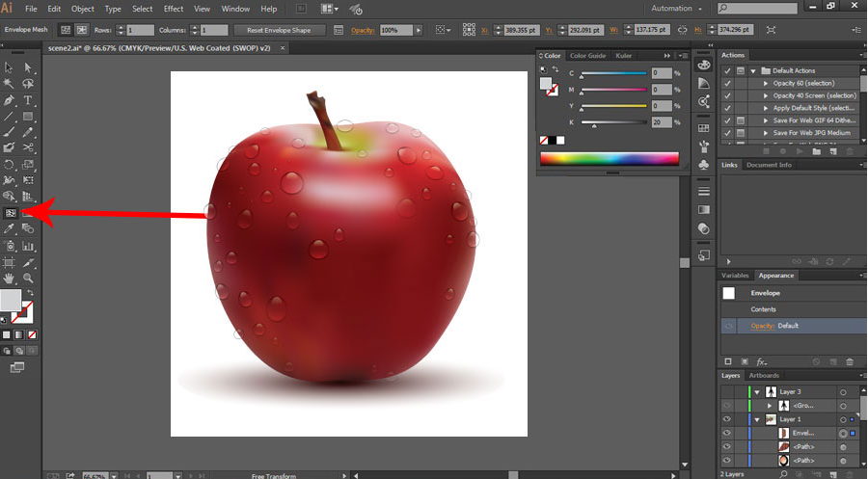The width and height of the screenshot is (868, 479).
Task: Pick the Pencil tool
Action: point(28,132)
